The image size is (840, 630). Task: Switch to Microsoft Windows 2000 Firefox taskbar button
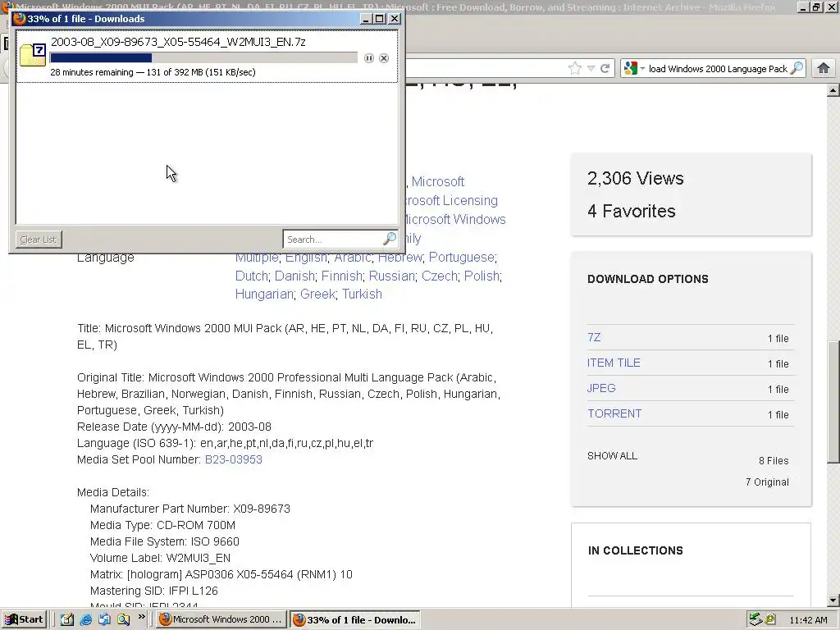coord(221,619)
